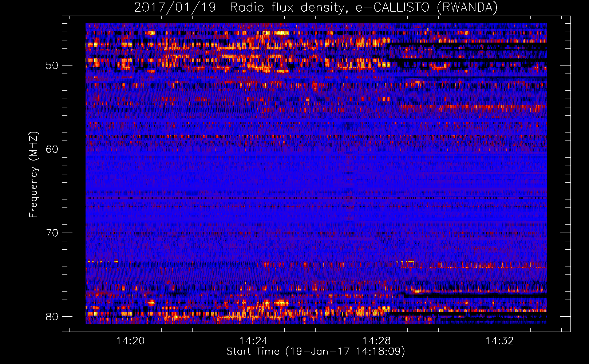The image size is (589, 364).
Task: Click the 14:32 time tick label
Action: point(499,341)
